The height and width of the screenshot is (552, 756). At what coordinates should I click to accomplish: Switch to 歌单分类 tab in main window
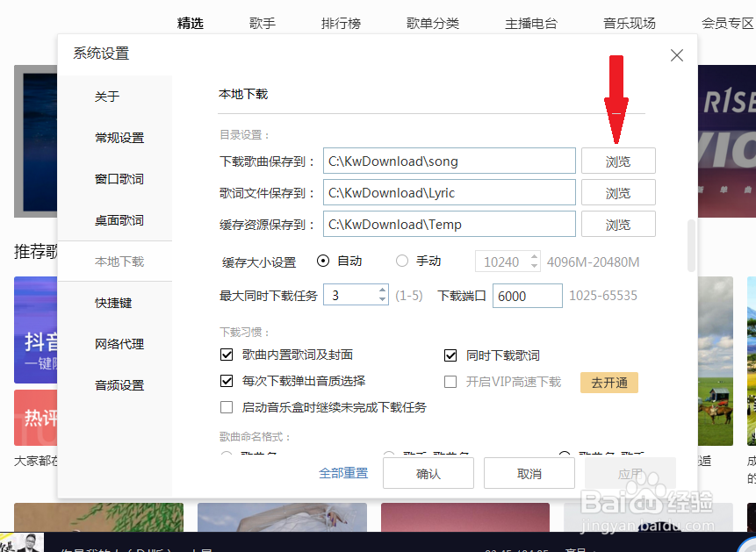point(433,23)
